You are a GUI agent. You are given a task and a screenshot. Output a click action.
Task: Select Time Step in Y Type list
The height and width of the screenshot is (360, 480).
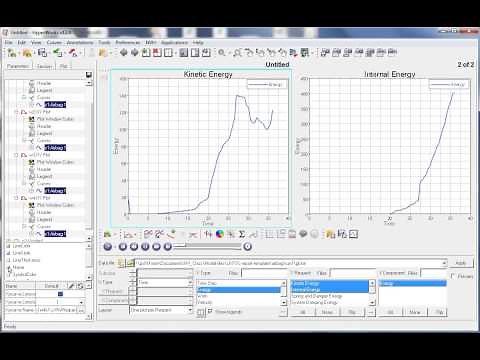pyautogui.click(x=238, y=283)
